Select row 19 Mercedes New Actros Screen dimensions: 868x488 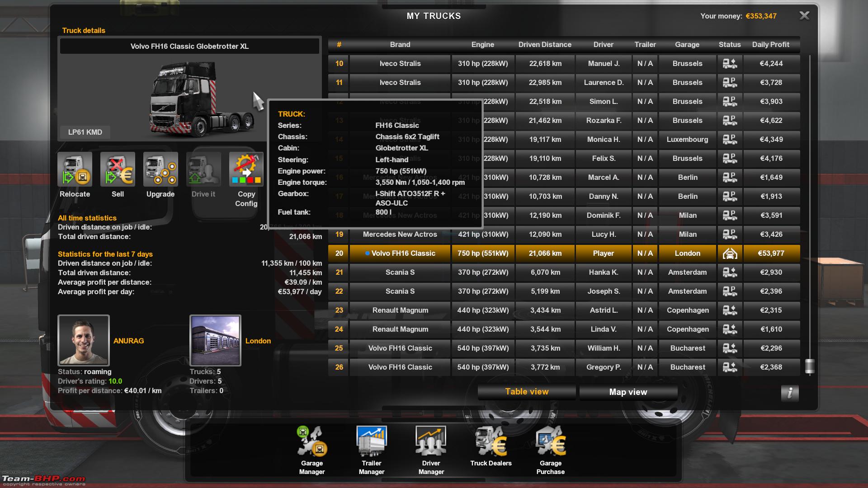[564, 235]
